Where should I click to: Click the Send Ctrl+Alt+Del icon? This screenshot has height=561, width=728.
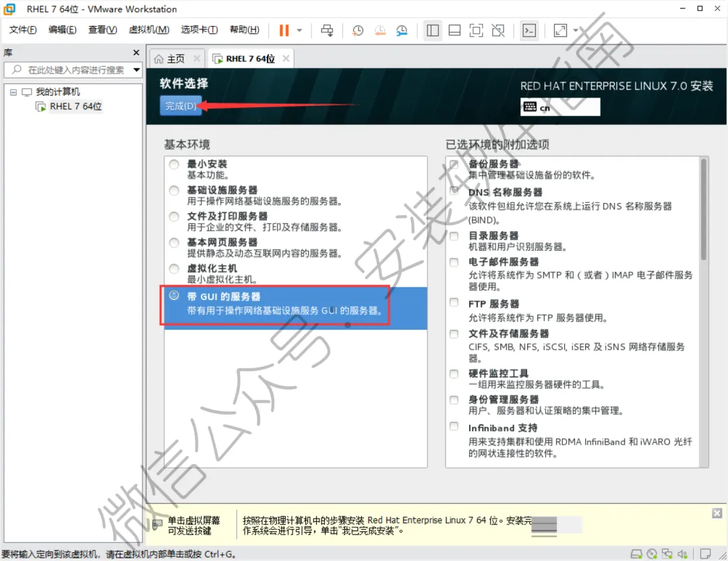click(327, 30)
